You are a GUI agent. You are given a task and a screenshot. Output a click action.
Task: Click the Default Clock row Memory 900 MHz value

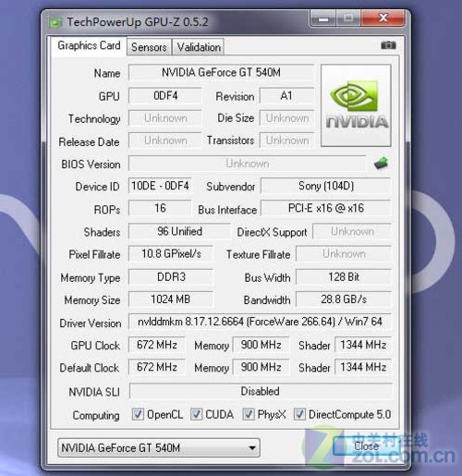[261, 367]
